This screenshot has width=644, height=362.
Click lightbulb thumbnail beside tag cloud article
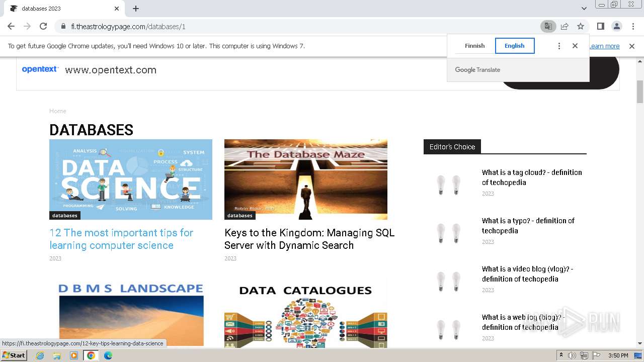[449, 185]
